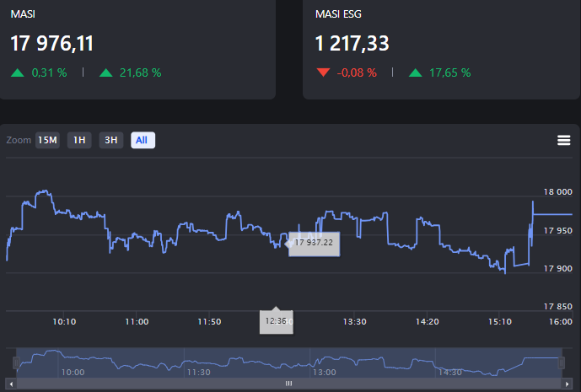Select the 3H zoom range
The width and height of the screenshot is (581, 392).
click(110, 140)
